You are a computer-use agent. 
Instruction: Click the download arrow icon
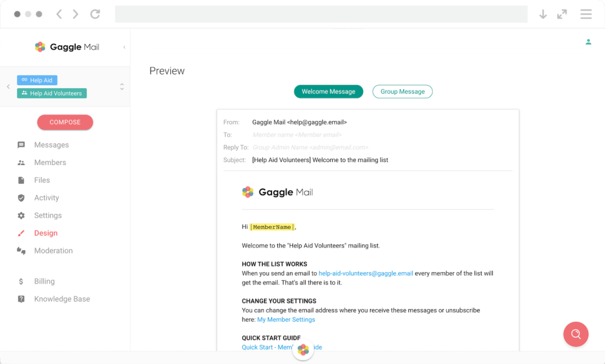pos(543,14)
